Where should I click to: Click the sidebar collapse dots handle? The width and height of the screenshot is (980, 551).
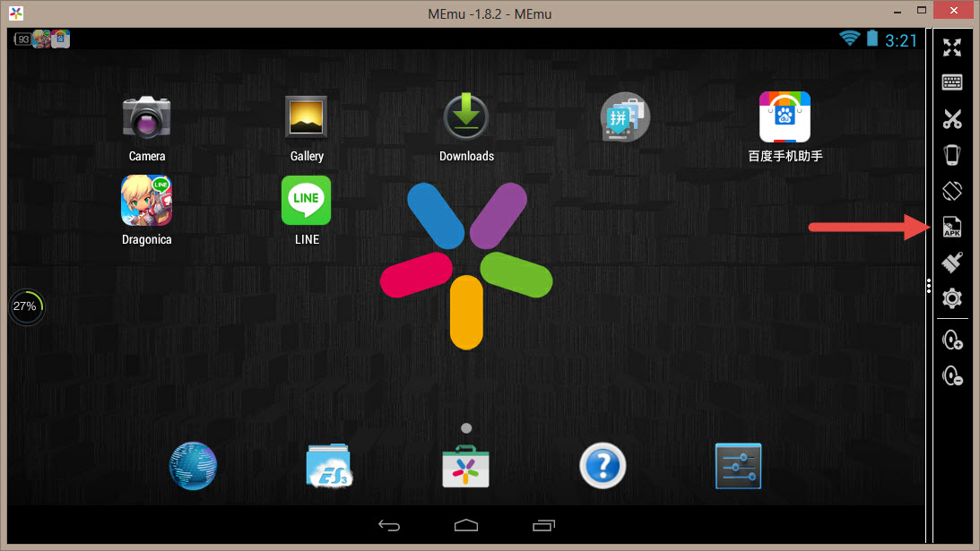tap(929, 286)
